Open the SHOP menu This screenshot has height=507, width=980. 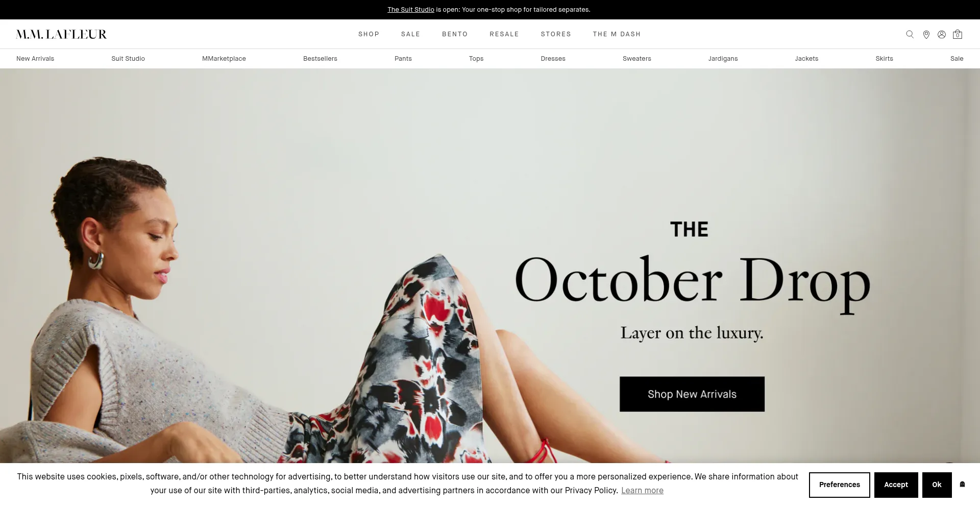tap(369, 34)
